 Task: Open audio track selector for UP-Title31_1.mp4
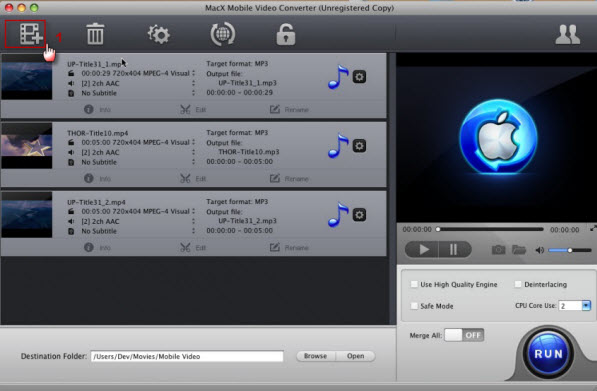point(193,83)
